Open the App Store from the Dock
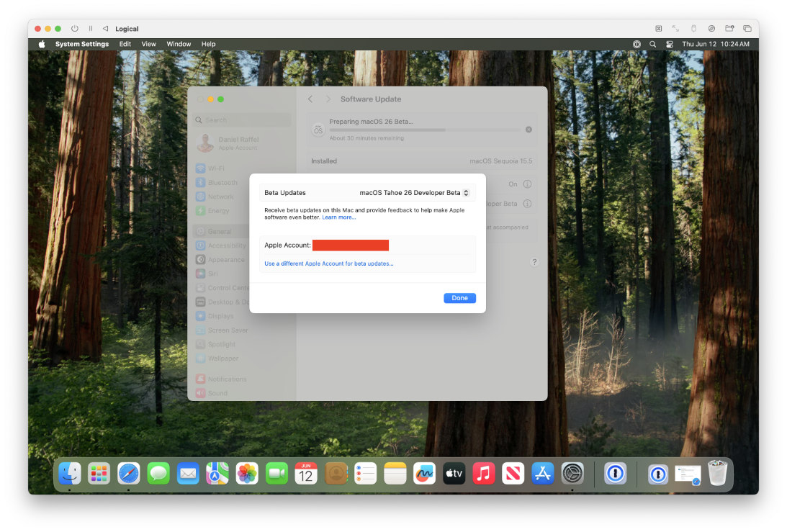The image size is (787, 532). click(543, 473)
